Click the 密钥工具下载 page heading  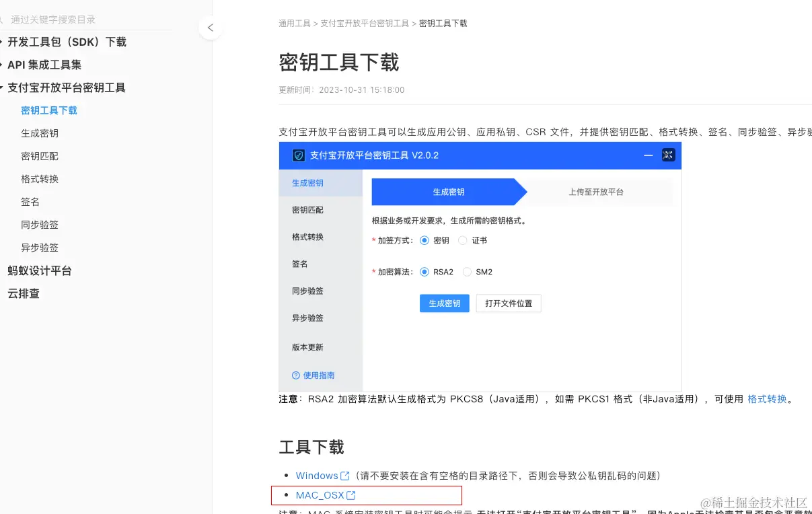[x=339, y=62]
